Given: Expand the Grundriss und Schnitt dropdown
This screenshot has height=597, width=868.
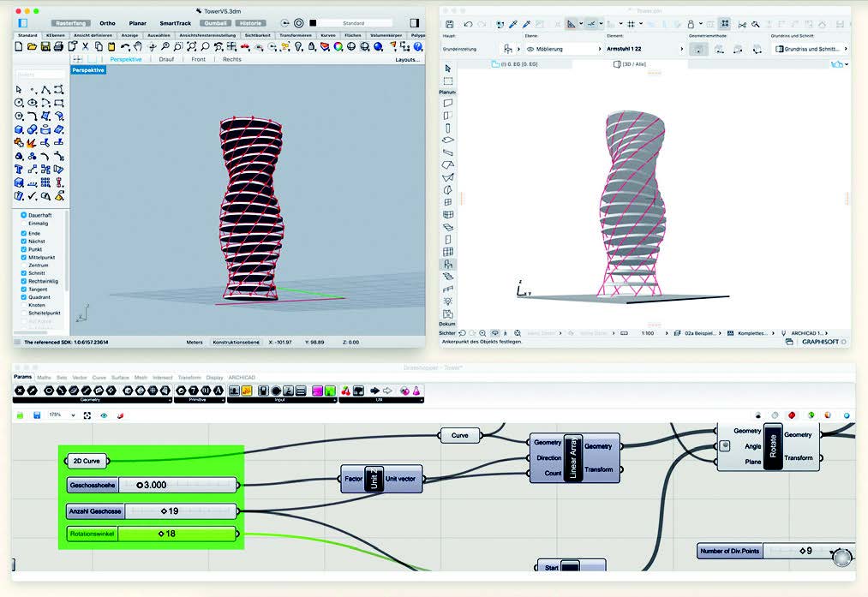Looking at the screenshot, I should click(847, 50).
